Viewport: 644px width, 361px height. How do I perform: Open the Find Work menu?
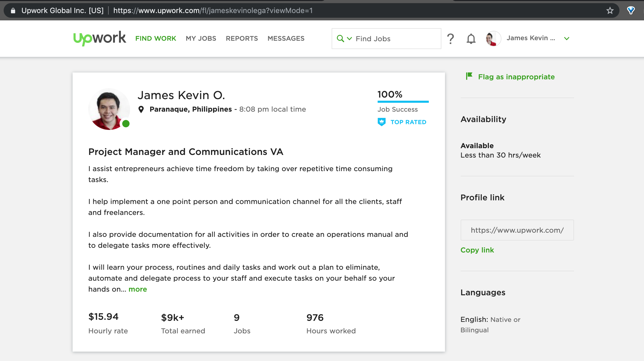pyautogui.click(x=156, y=39)
